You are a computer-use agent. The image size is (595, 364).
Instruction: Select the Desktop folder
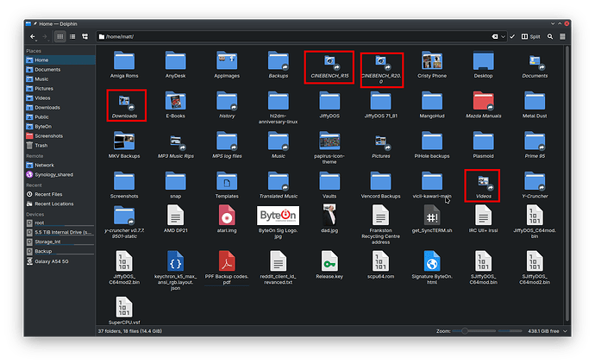click(483, 65)
